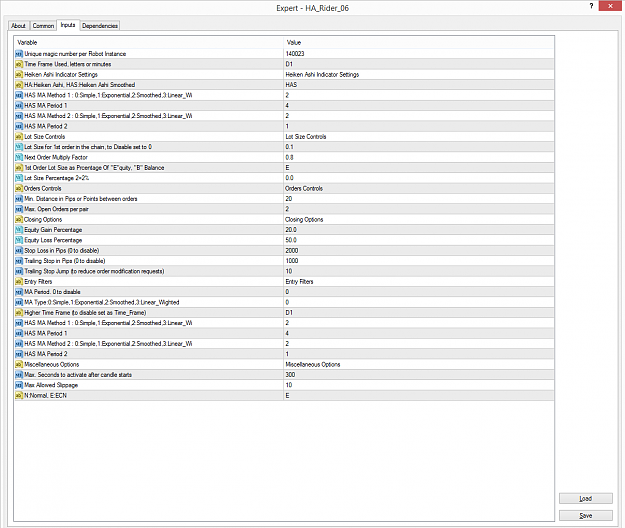
Task: Click icon beside Trailing Stop in Pips
Action: pos(19,261)
